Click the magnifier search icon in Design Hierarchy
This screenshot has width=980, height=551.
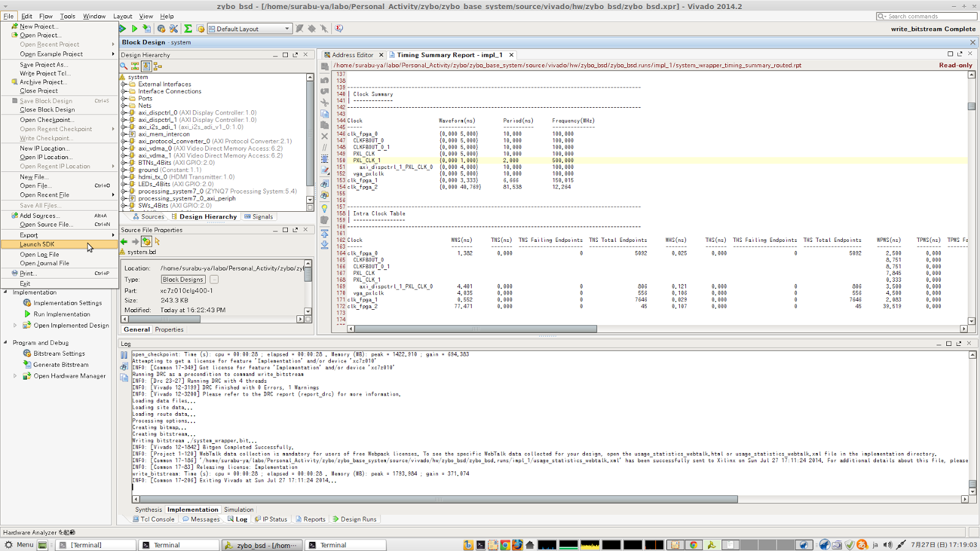click(x=124, y=66)
